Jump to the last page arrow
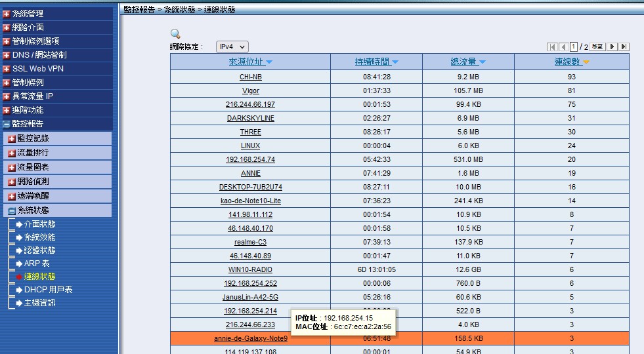The height and width of the screenshot is (354, 644). [624, 47]
